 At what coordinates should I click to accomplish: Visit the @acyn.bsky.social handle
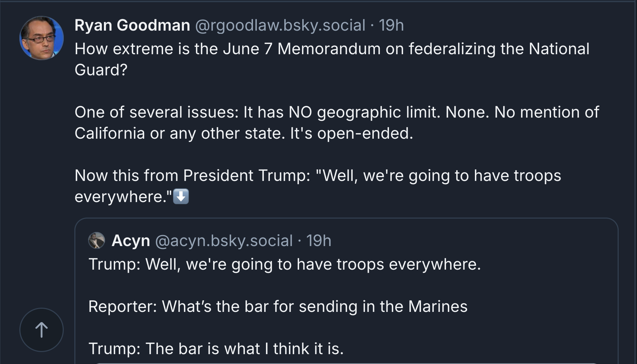click(224, 241)
